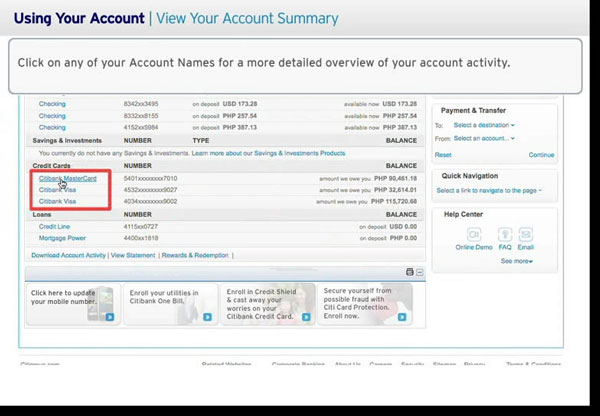This screenshot has width=600, height=416.
Task: Click the loan number 4115xx0727
Action: pyautogui.click(x=140, y=227)
